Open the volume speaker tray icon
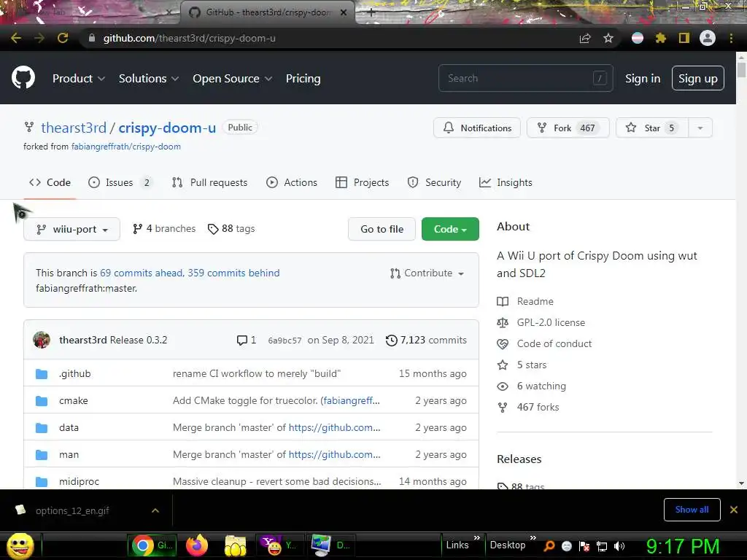 (619, 546)
